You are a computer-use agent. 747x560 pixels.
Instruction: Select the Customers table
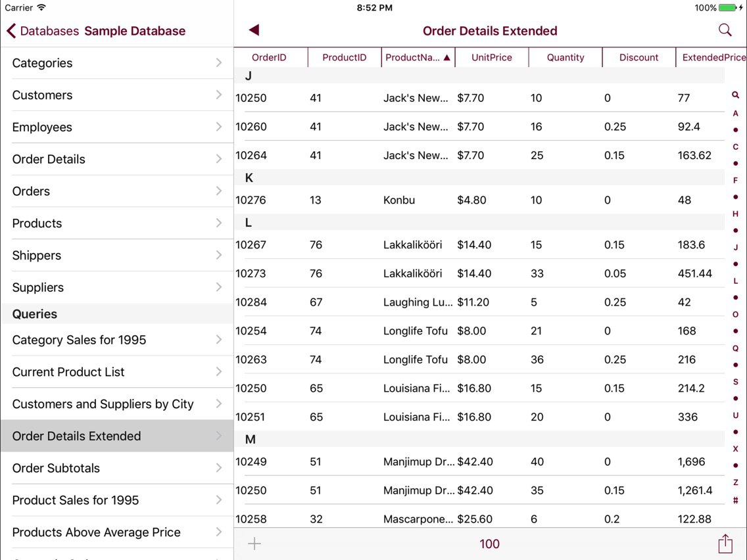pos(117,95)
